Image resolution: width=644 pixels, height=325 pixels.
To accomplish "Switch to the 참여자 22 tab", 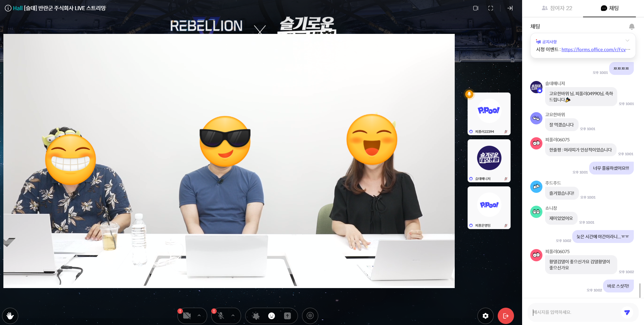I will tap(557, 8).
